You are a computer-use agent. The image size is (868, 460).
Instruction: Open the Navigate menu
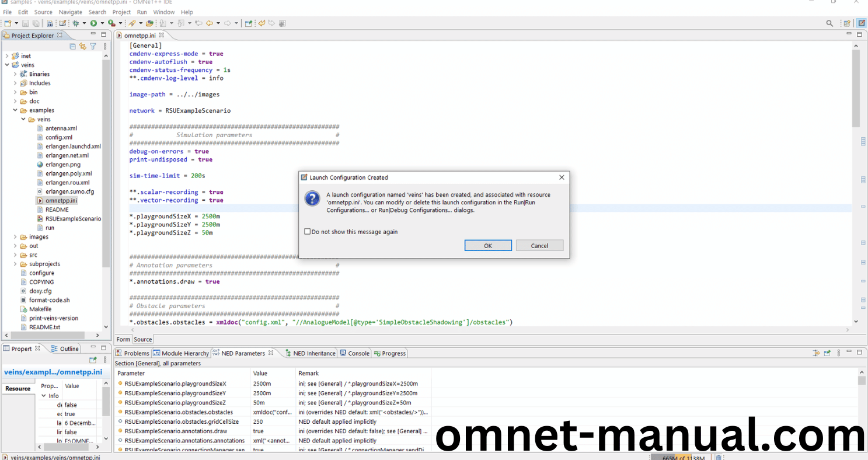[x=70, y=12]
